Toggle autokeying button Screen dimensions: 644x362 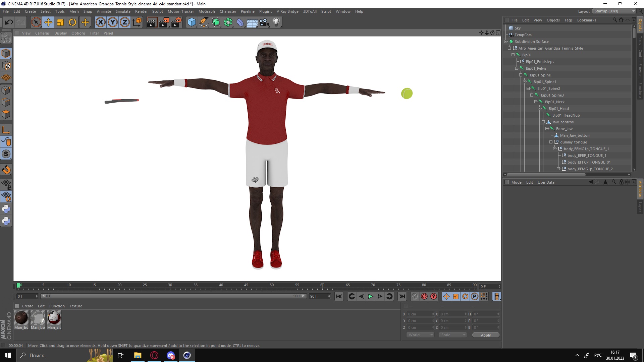[424, 296]
